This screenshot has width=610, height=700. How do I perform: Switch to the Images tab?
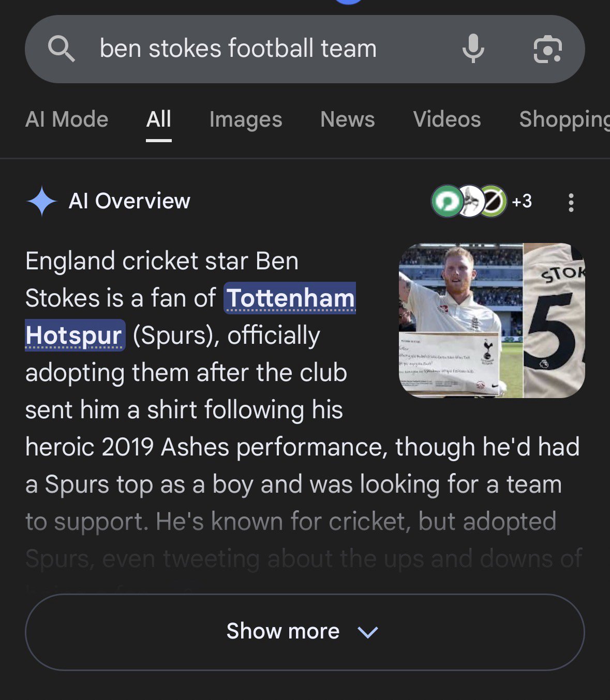246,119
